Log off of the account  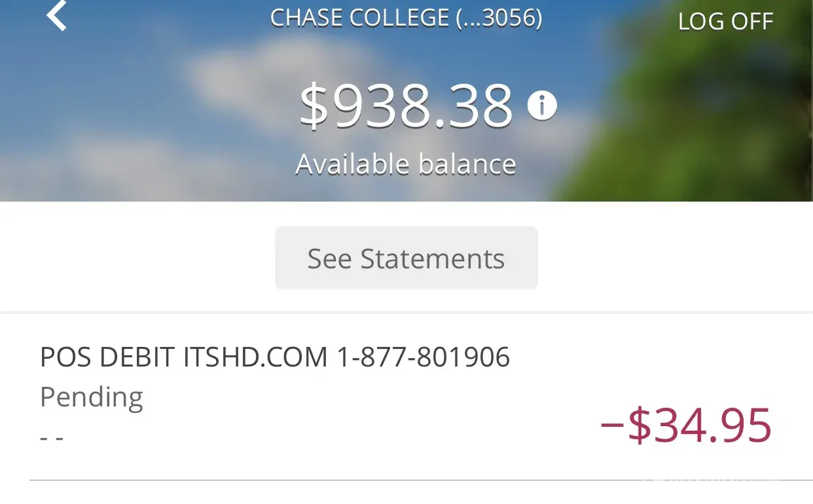pos(725,22)
